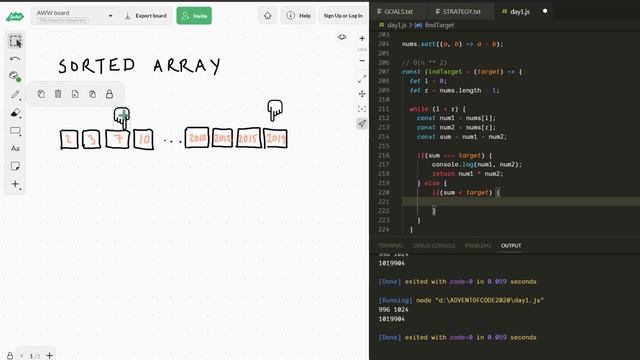Toggle the pointer sharing arrow icon

point(362,124)
